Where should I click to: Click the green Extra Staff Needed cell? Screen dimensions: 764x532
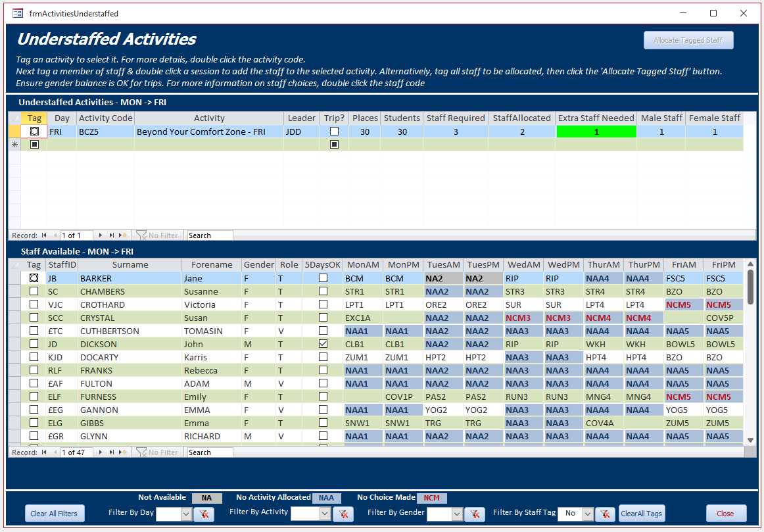click(596, 132)
